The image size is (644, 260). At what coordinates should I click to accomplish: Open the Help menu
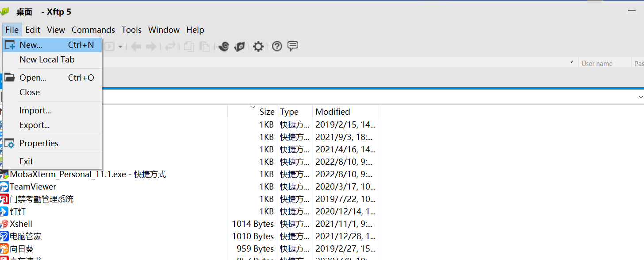195,30
